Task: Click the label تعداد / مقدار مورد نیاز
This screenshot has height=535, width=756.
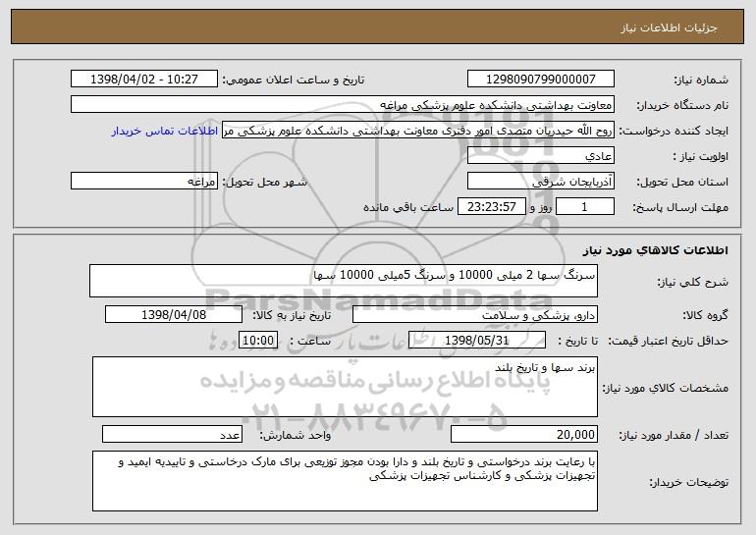Action: [x=674, y=435]
